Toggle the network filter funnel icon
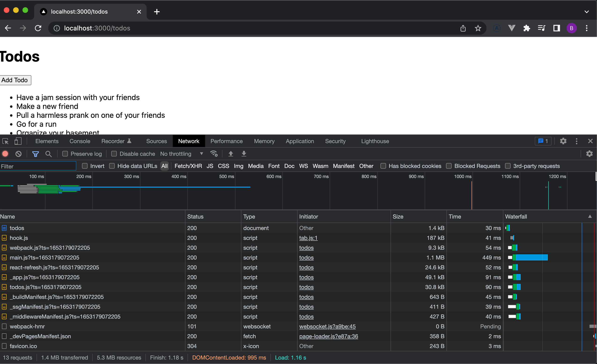The width and height of the screenshot is (597, 364). [x=35, y=154]
